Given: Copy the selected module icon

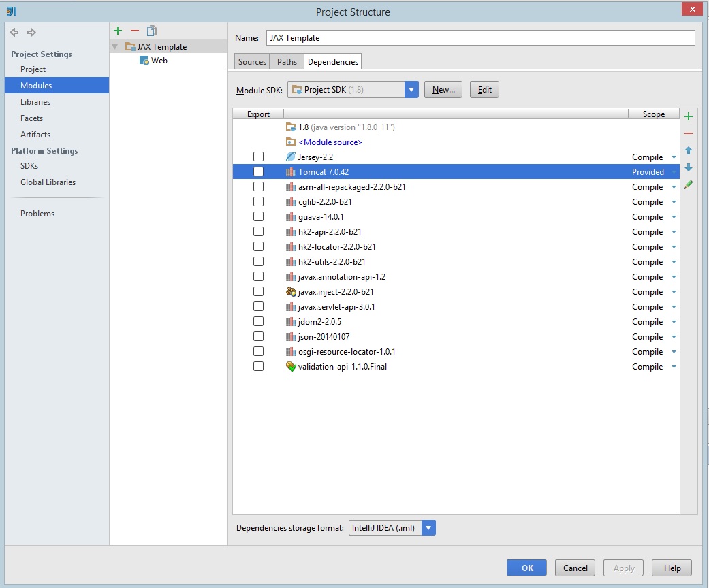Looking at the screenshot, I should coord(151,31).
